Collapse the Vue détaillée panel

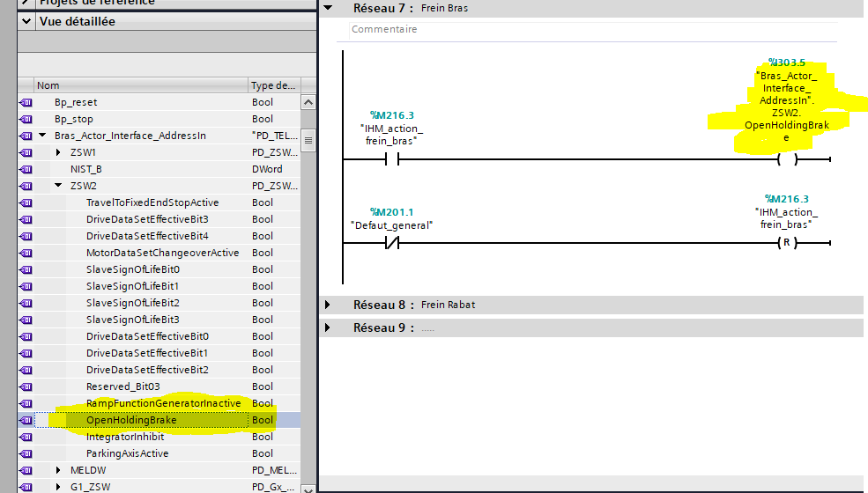click(x=26, y=21)
